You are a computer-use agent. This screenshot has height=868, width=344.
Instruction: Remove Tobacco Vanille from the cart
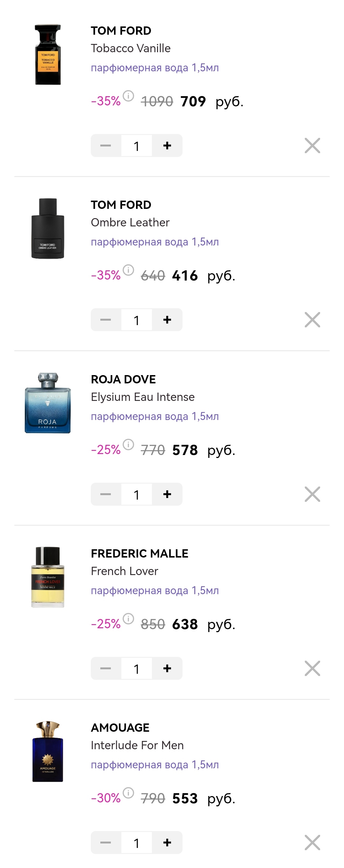[x=312, y=146]
